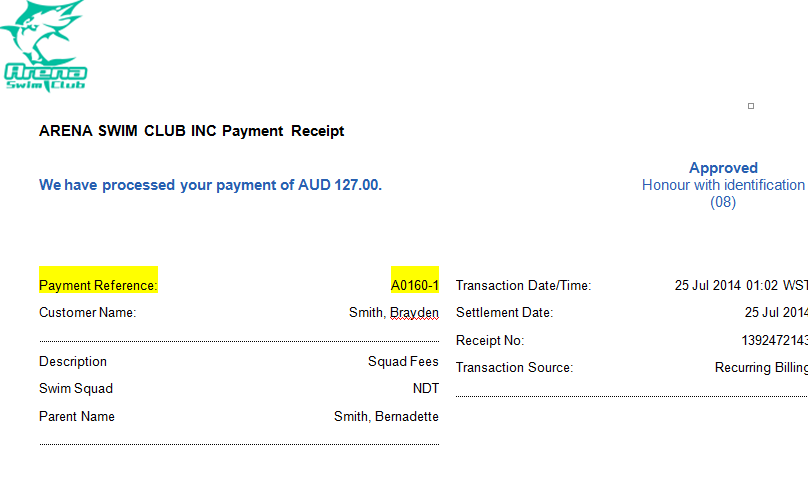Click the Squad Fees value
Screen dimensions: 808x496
click(x=403, y=362)
